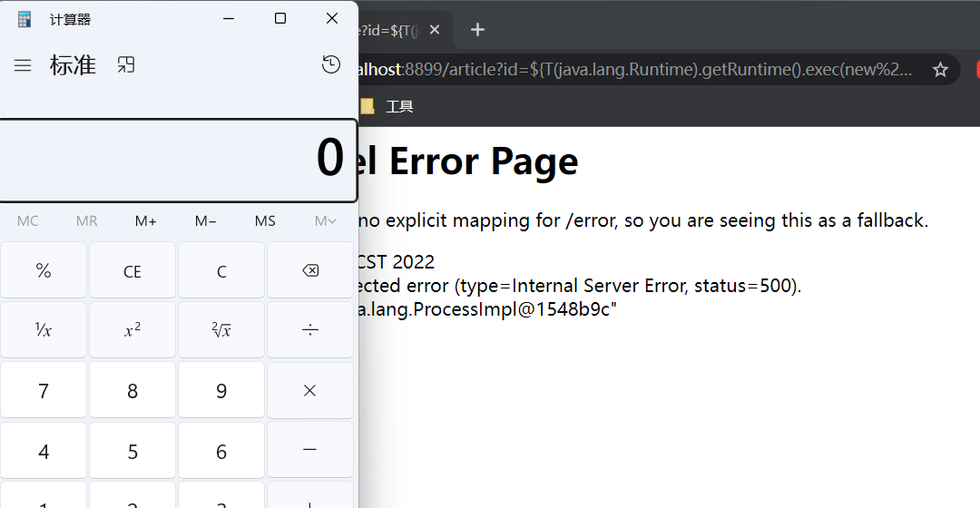Viewport: 980px width, 508px height.
Task: Click the multiply operator key
Action: [310, 391]
